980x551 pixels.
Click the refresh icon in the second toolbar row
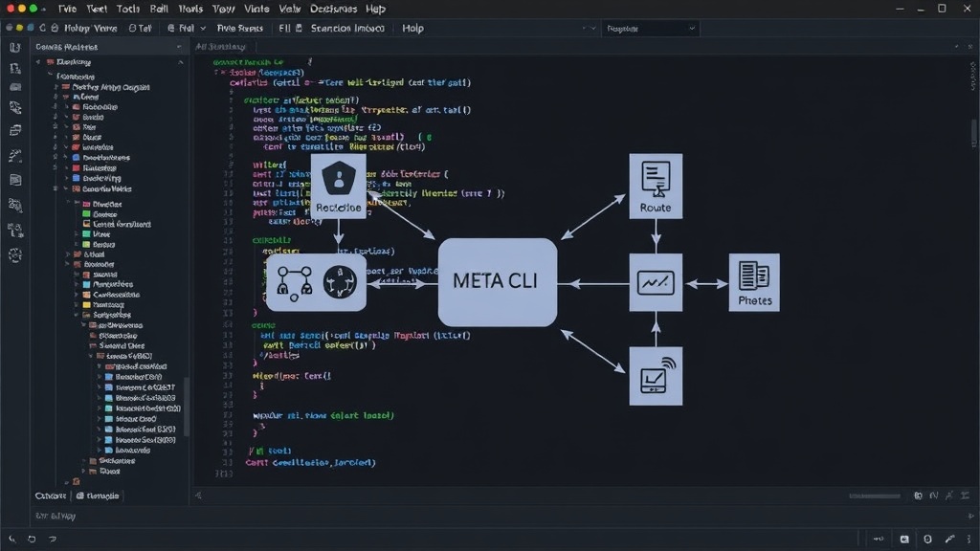[x=42, y=28]
